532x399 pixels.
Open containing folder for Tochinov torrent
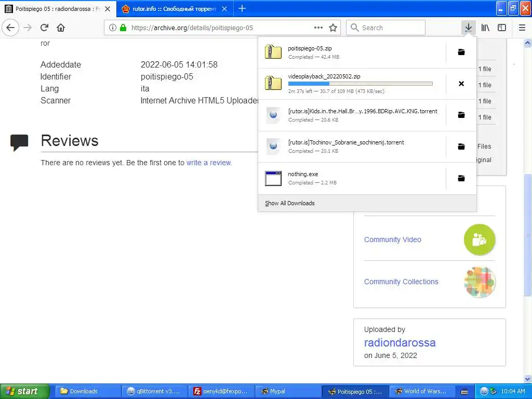tap(461, 146)
